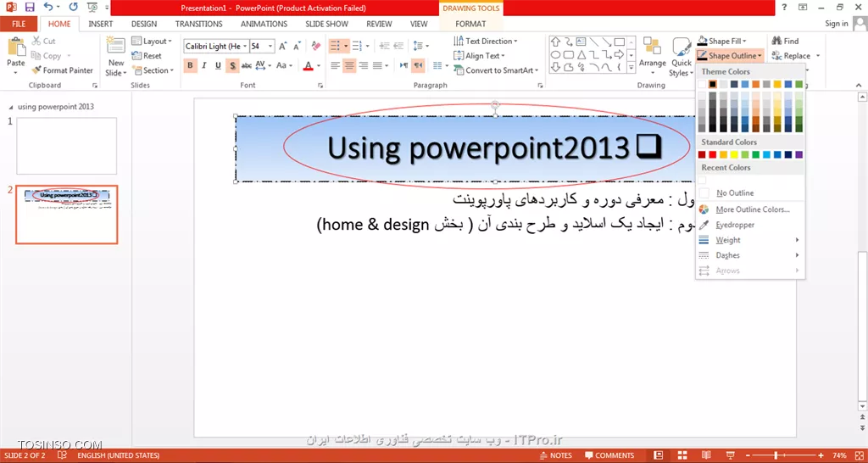Image resolution: width=868 pixels, height=463 pixels.
Task: Open the Font Color picker
Action: [x=309, y=65]
